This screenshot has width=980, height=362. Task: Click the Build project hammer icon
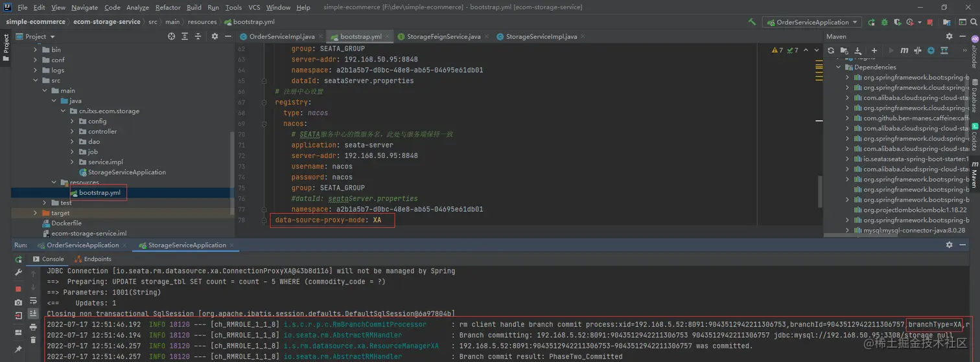[752, 22]
